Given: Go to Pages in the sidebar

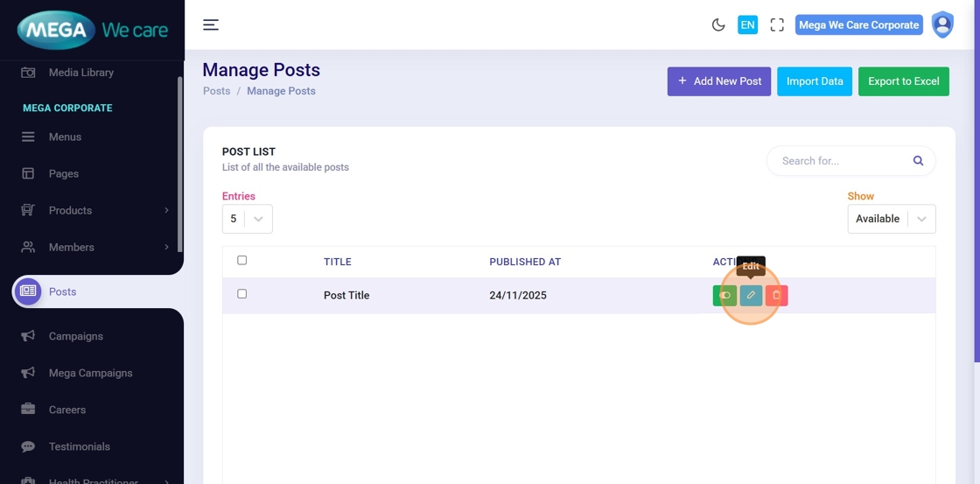Looking at the screenshot, I should [64, 173].
